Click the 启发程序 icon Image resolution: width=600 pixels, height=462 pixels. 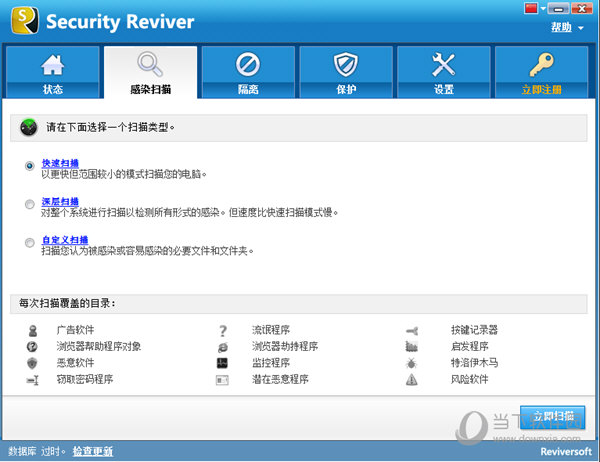pos(412,347)
